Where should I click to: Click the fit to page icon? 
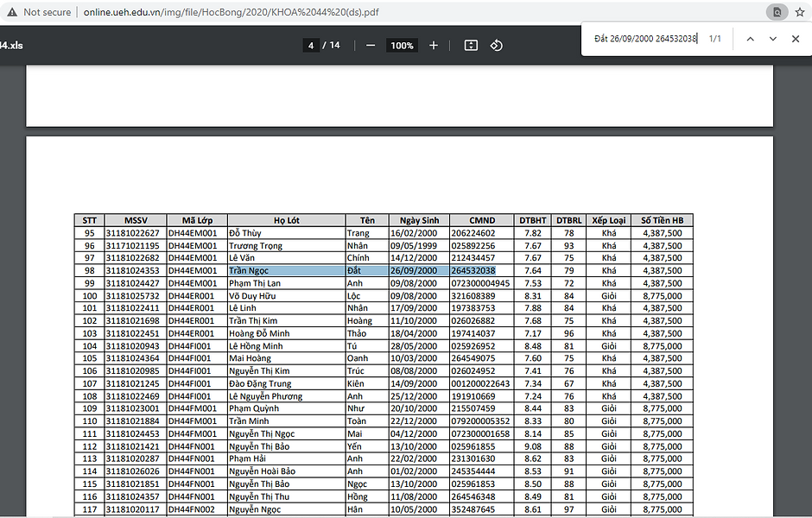[x=471, y=46]
